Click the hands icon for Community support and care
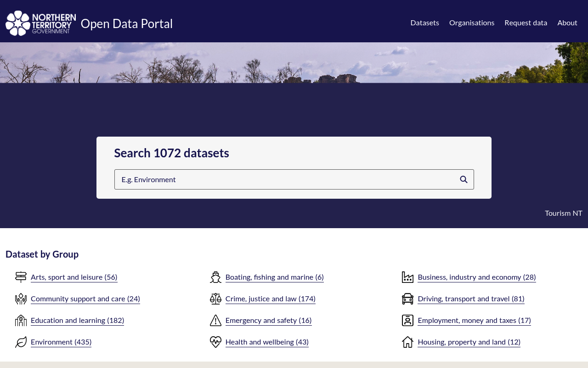 (x=21, y=299)
